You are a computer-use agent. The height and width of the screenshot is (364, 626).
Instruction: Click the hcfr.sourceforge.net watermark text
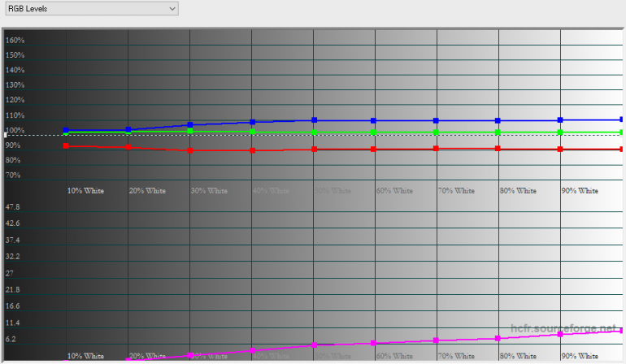point(563,328)
